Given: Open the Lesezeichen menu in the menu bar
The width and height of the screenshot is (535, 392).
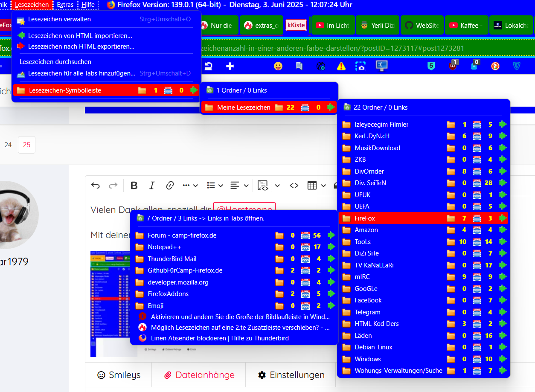Looking at the screenshot, I should tap(32, 5).
